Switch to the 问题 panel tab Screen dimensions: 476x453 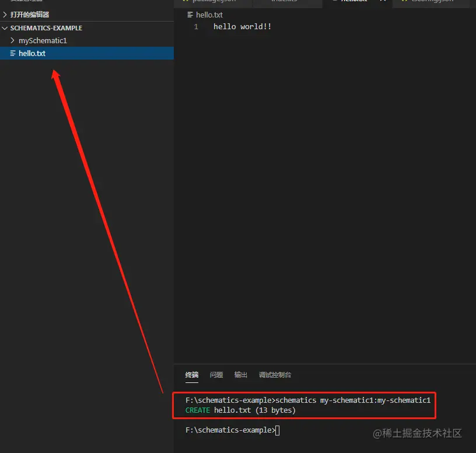216,375
